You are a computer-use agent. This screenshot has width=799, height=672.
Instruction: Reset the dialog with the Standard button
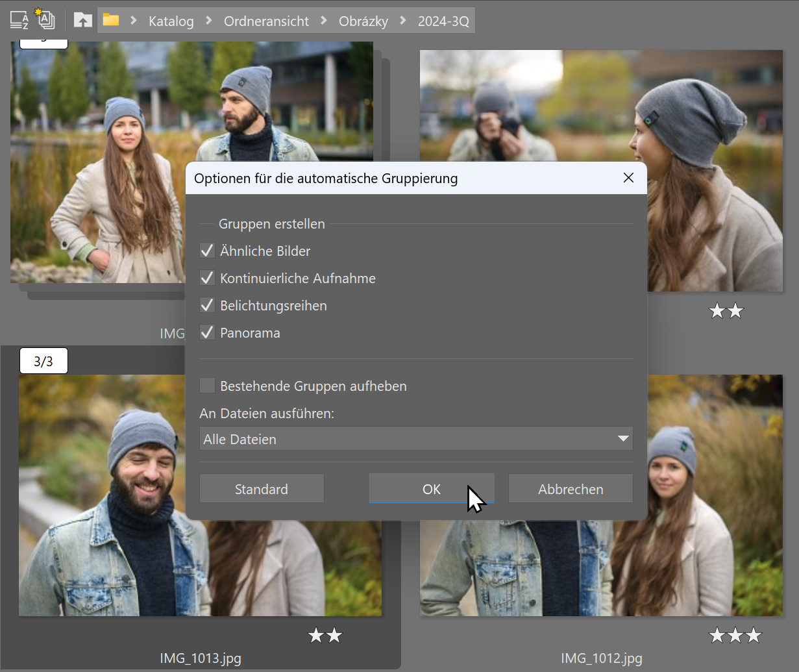click(262, 488)
